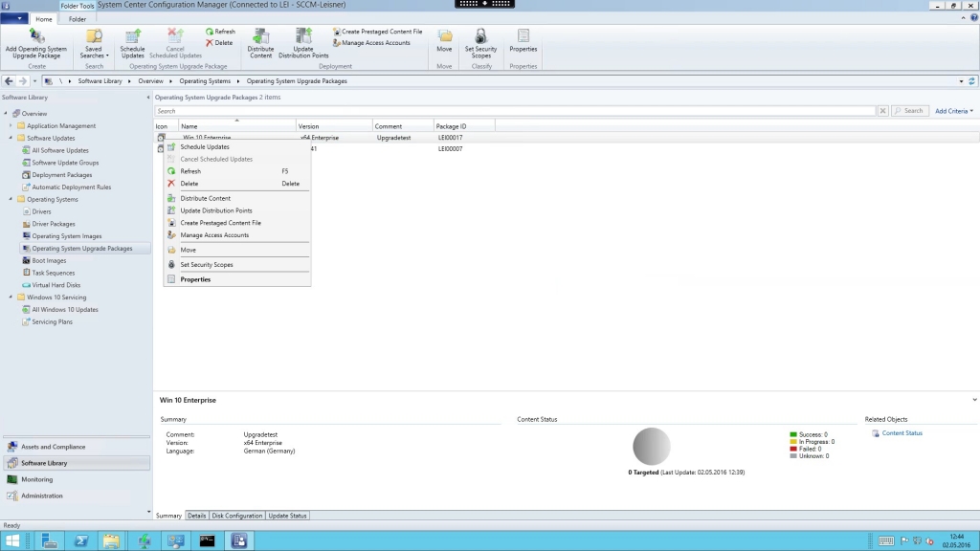
Task: Switch to the Details tab
Action: click(x=196, y=516)
